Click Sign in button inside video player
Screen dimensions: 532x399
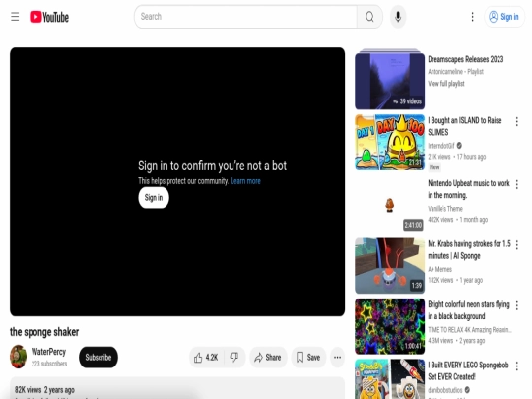pos(154,197)
